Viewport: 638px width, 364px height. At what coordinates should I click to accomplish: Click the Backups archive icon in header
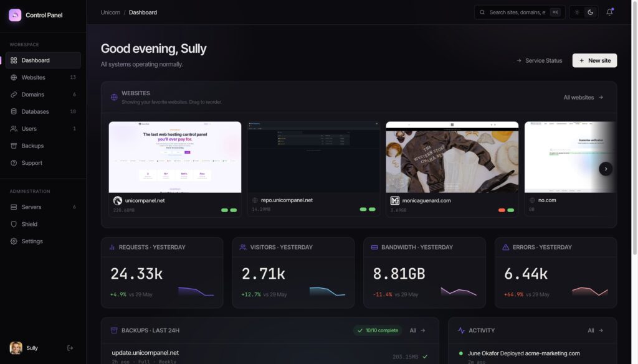click(114, 330)
